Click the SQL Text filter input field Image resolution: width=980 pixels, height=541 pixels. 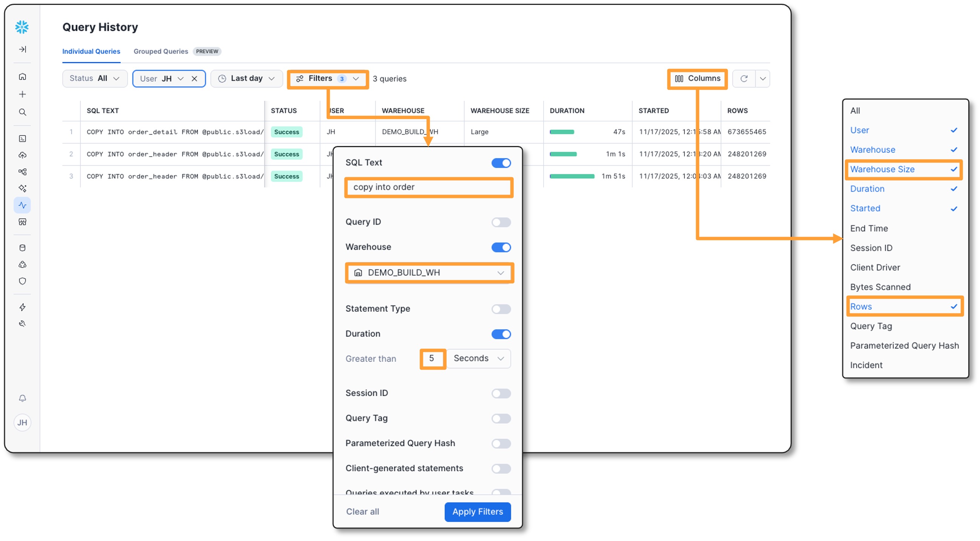429,188
